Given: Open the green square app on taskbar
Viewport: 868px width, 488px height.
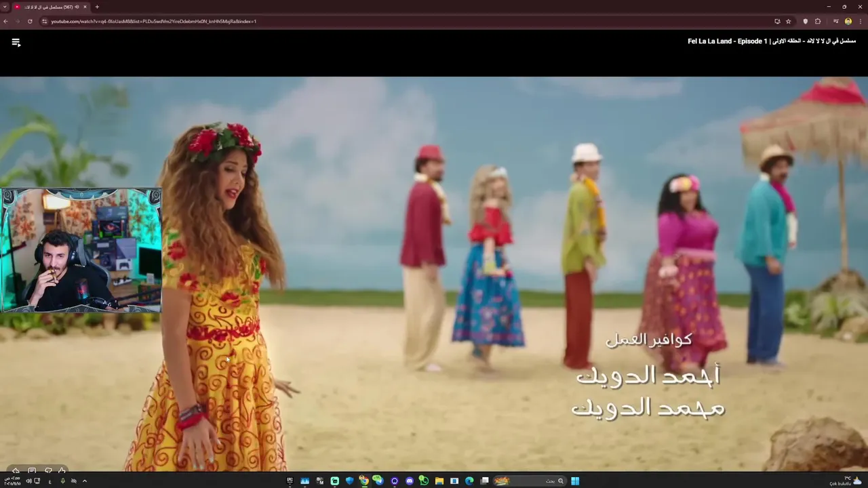Looking at the screenshot, I should (x=335, y=481).
